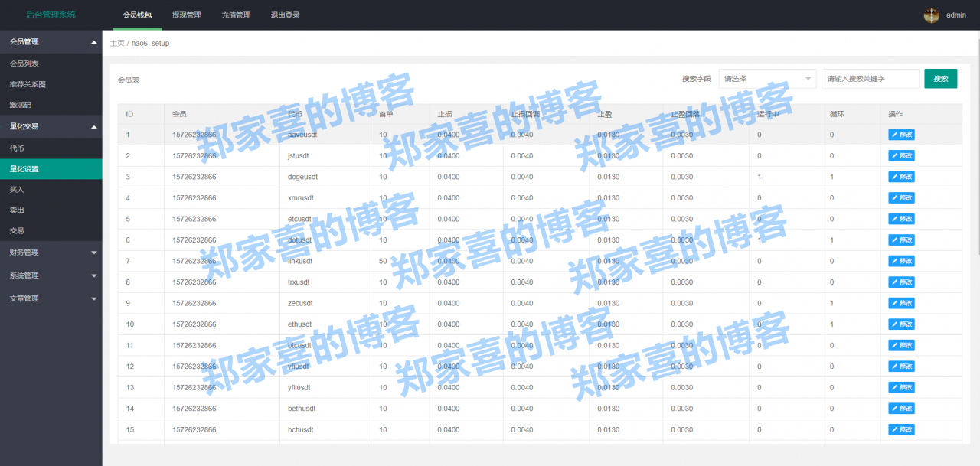Click 修改 for the dotusdt row
Viewport: 980px width, 466px height.
[x=901, y=240]
